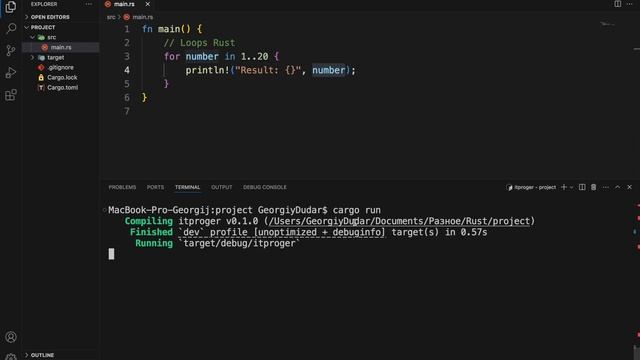Open main.rs in the file tree
The image size is (640, 360).
click(60, 47)
